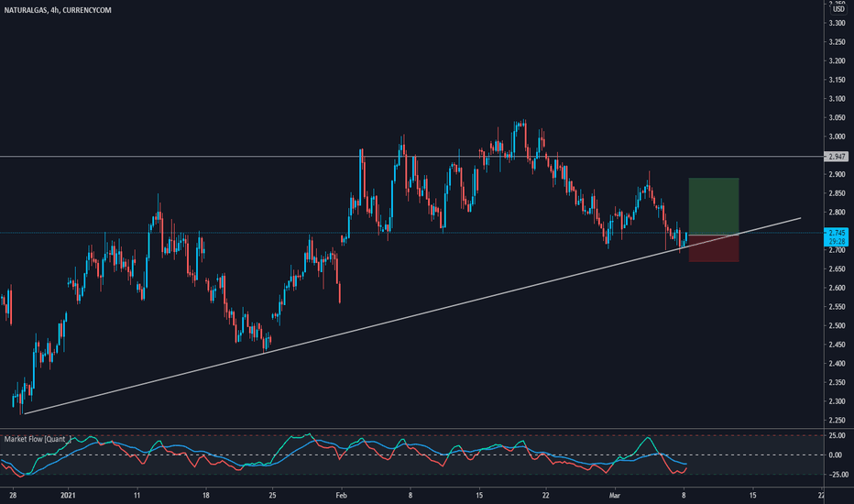Click the 2.947 horizontal line price label
Image resolution: width=854 pixels, height=504 pixels.
pyautogui.click(x=837, y=157)
